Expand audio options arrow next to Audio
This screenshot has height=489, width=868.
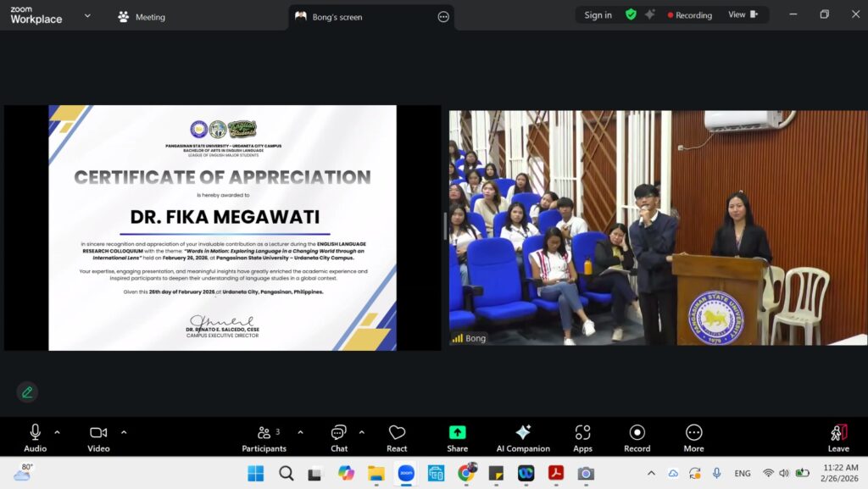point(57,432)
